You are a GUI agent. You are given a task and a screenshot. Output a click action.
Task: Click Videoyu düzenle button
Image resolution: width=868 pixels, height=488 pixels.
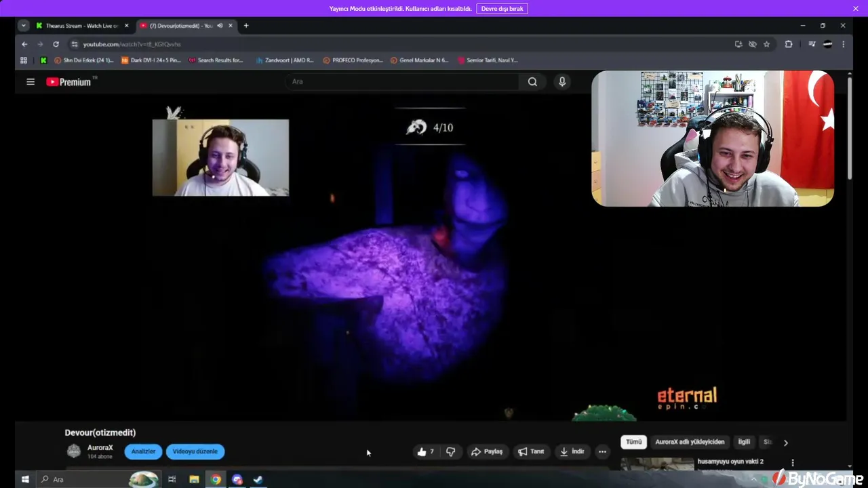coord(195,451)
